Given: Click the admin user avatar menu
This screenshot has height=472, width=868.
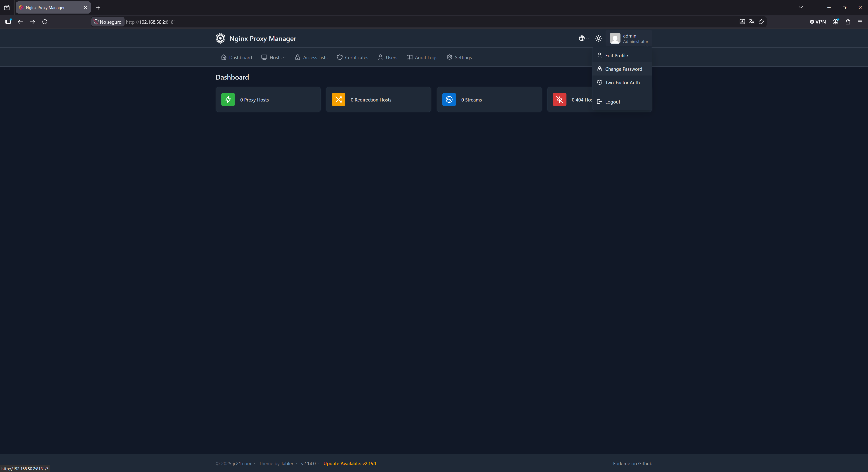Looking at the screenshot, I should tap(629, 38).
